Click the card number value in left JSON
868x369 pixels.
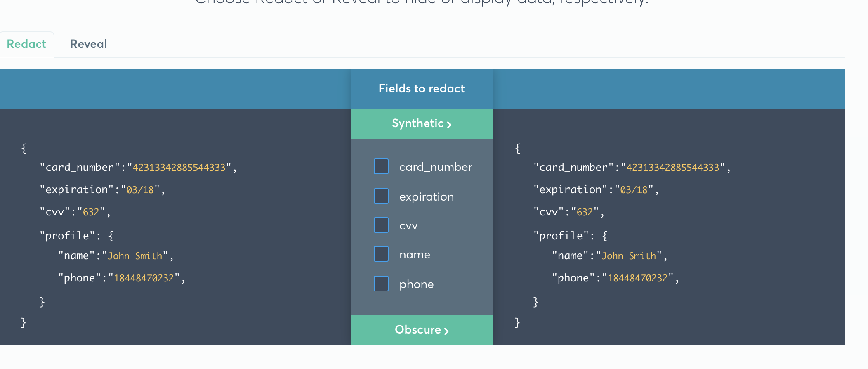(x=179, y=168)
